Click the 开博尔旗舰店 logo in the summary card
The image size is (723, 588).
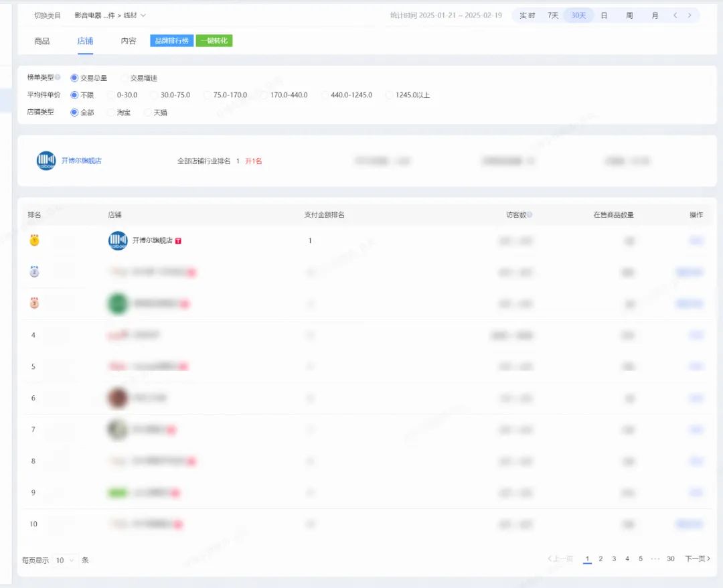click(x=46, y=161)
